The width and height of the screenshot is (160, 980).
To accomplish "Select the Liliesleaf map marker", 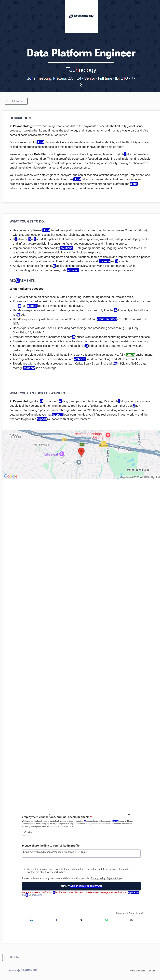I will [x=62, y=454].
